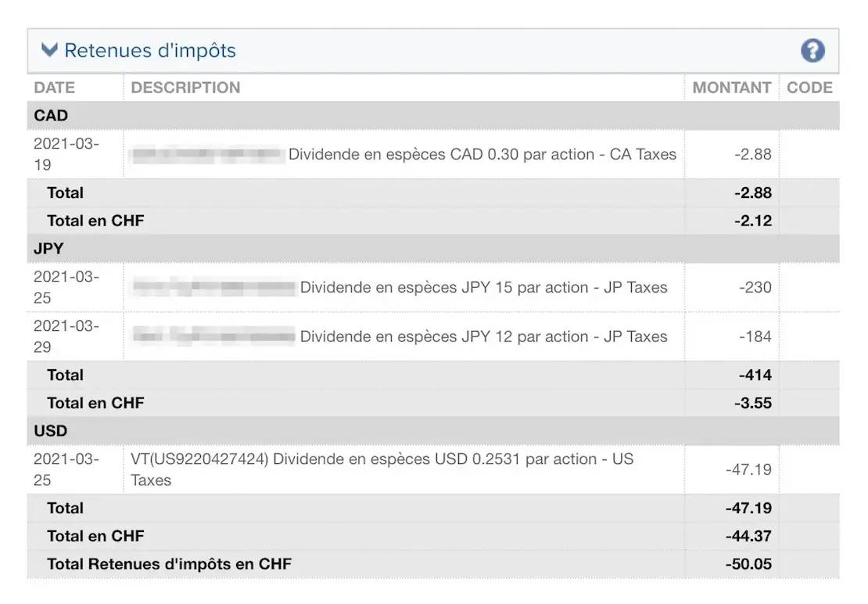This screenshot has height=604, width=868.
Task: Click the Total Retenues d'impôts en CHF label
Action: pos(169,563)
